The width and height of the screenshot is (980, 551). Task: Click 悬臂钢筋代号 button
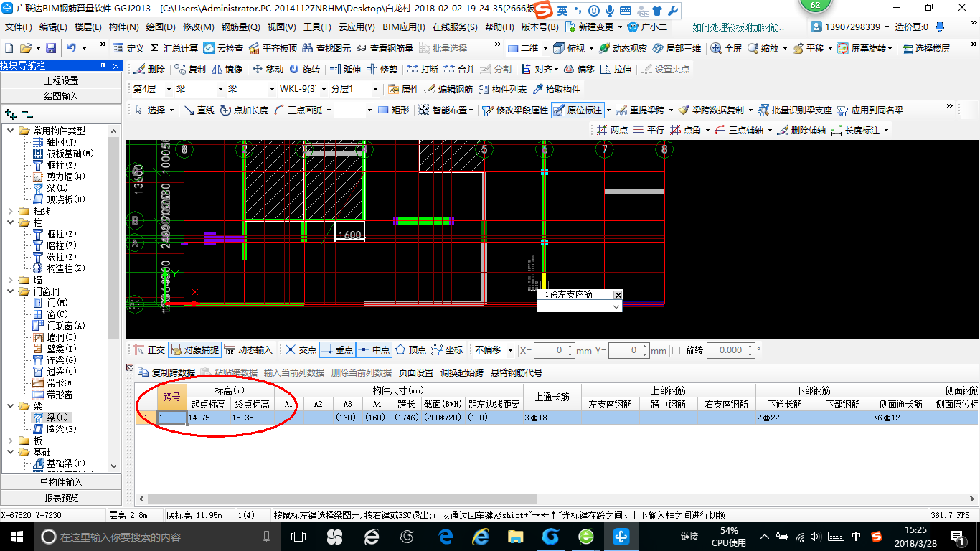(x=517, y=373)
